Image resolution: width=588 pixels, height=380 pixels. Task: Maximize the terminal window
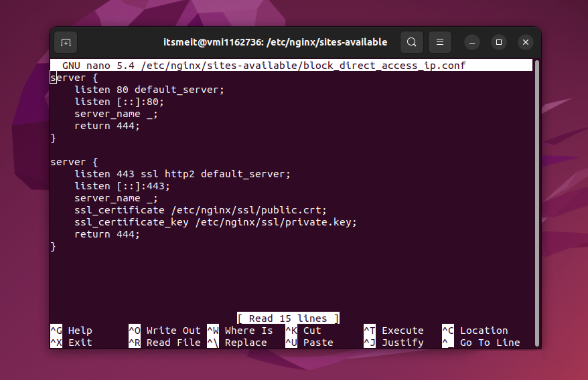point(498,42)
